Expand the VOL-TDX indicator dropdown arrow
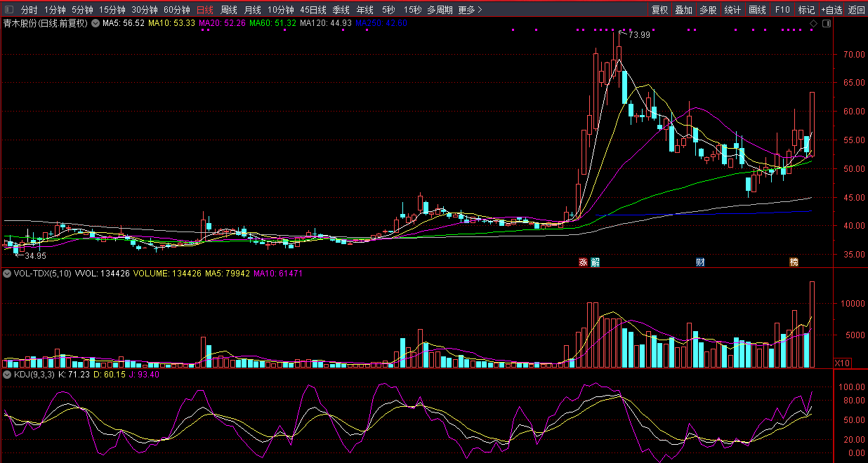 [x=7, y=274]
